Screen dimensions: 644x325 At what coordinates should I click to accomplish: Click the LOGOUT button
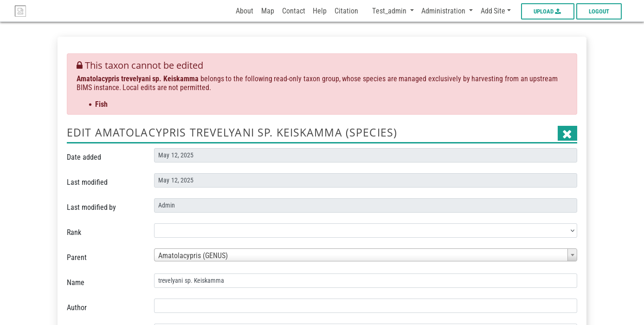pyautogui.click(x=599, y=11)
